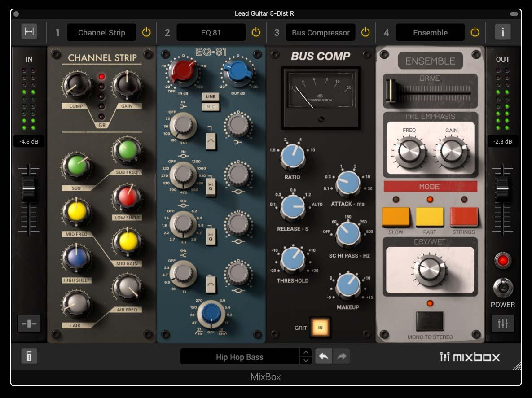This screenshot has width=532, height=398.
Task: Toggle power of slot 2 EQ 81
Action: coord(256,33)
